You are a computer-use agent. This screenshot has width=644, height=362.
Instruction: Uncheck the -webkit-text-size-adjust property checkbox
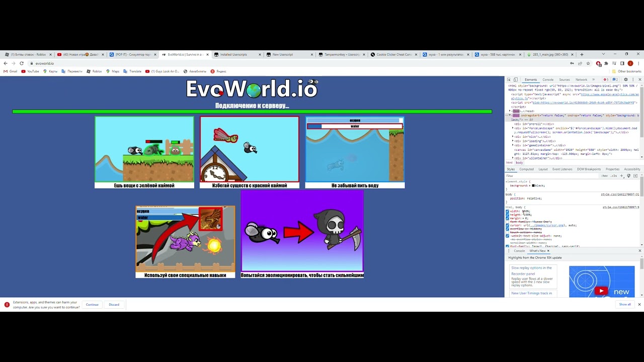[x=507, y=236]
